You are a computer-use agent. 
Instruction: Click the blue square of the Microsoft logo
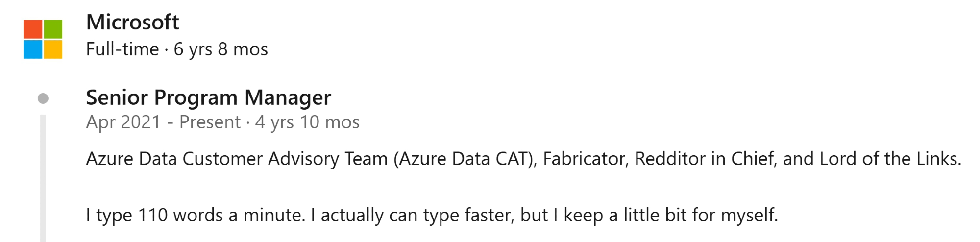[33, 49]
